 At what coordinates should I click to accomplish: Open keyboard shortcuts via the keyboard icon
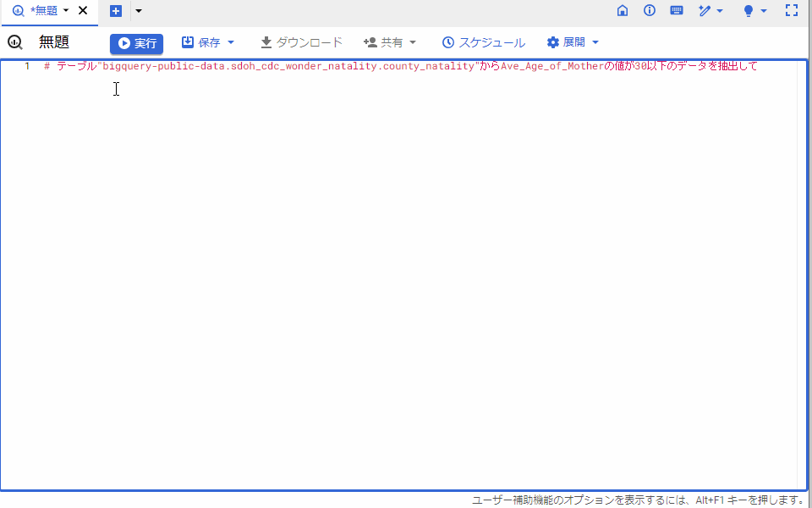pos(676,11)
